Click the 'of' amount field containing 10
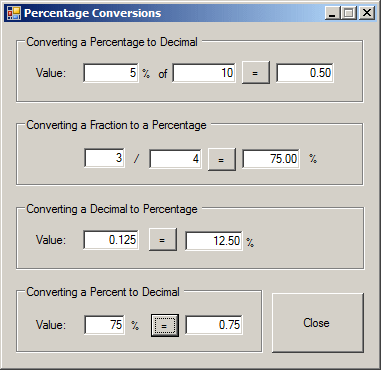 [x=204, y=73]
